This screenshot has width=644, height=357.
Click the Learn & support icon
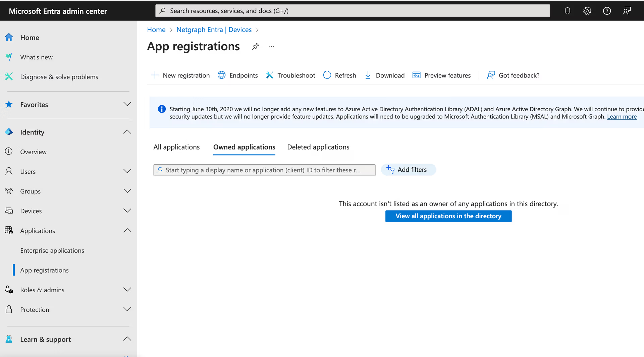[9, 339]
